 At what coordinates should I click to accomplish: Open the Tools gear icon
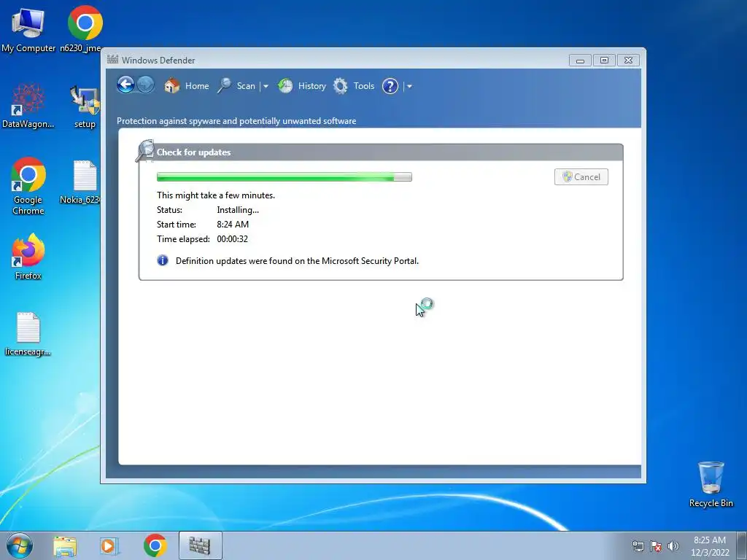(x=340, y=86)
